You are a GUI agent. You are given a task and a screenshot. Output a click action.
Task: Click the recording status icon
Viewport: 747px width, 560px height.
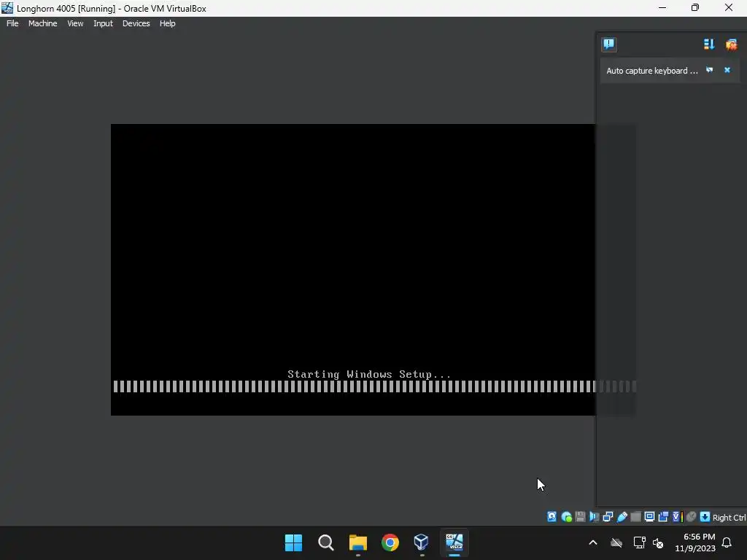point(663,517)
